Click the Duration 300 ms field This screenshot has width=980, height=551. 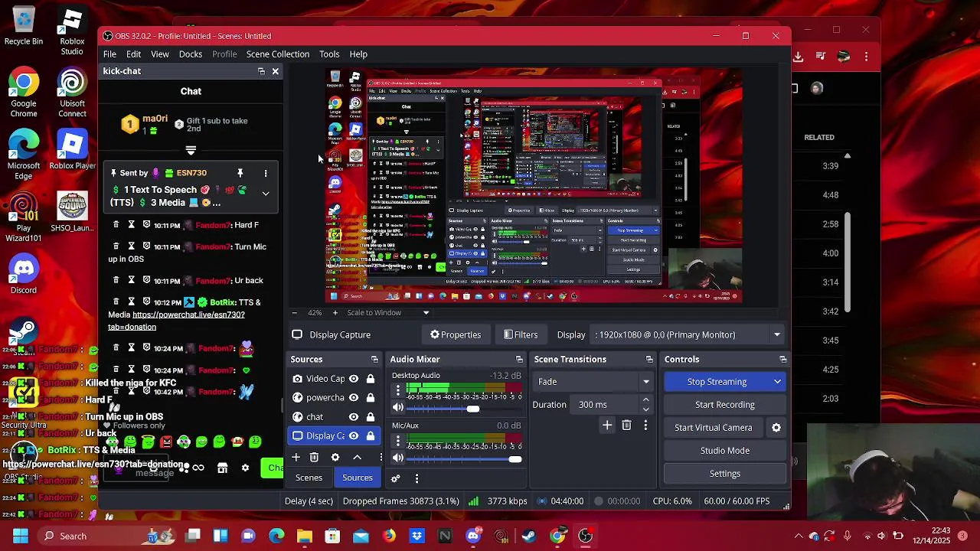(605, 405)
